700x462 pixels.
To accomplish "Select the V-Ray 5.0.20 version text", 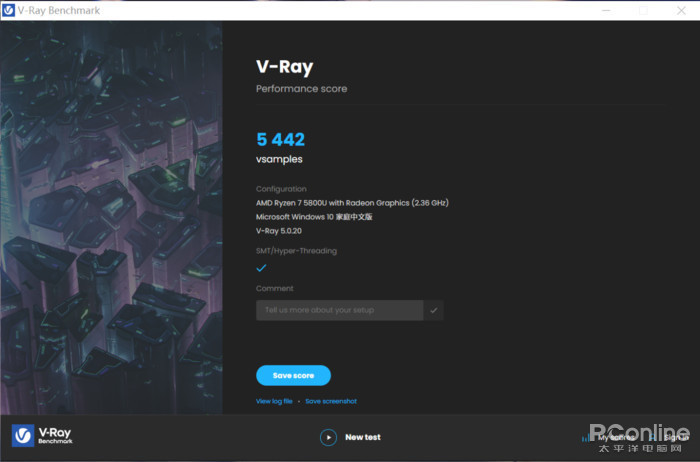I will (x=279, y=231).
